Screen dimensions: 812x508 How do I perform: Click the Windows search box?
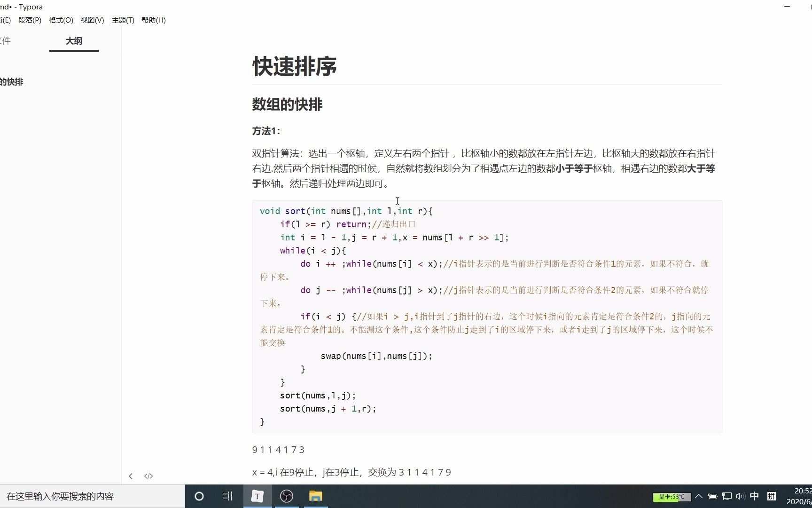pos(92,496)
